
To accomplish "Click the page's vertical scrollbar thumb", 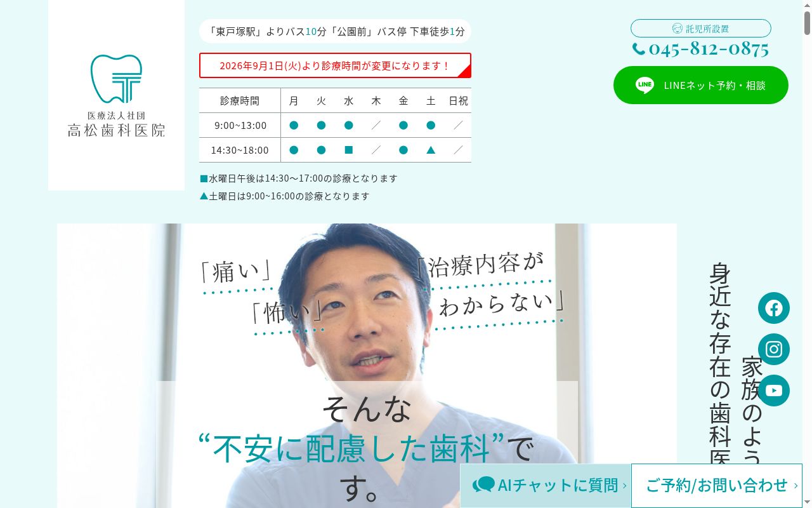I will [807, 23].
